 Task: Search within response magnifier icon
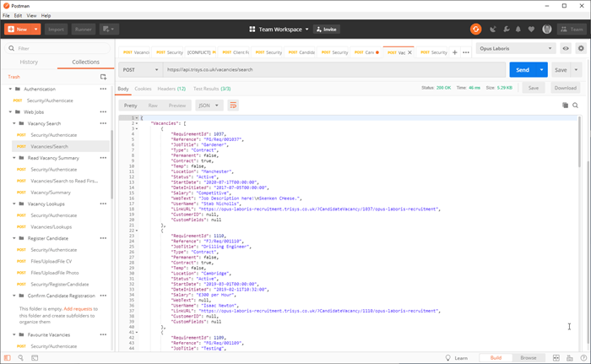[575, 106]
